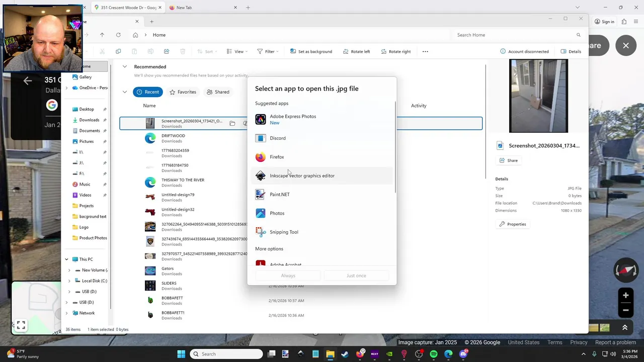Click the Refresh button in Explorer
The width and height of the screenshot is (644, 362).
(118, 35)
